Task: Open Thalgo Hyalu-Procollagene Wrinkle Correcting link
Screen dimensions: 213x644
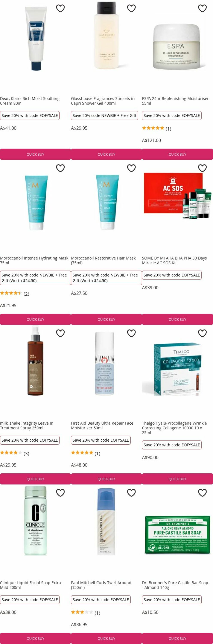Action: (x=174, y=428)
